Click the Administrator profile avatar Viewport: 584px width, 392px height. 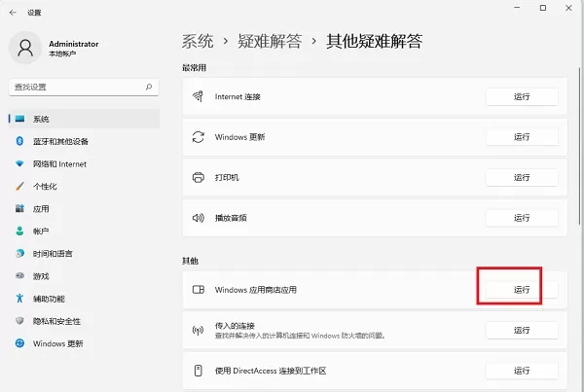(x=25, y=48)
